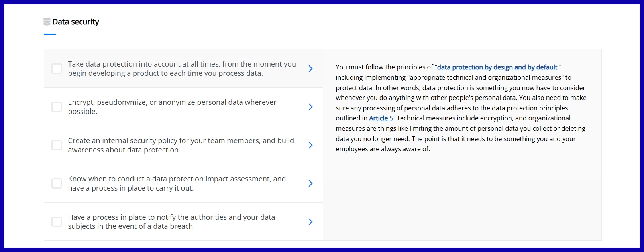The image size is (644, 252).
Task: Check the 'Take data protection into account' box
Action: 57,69
